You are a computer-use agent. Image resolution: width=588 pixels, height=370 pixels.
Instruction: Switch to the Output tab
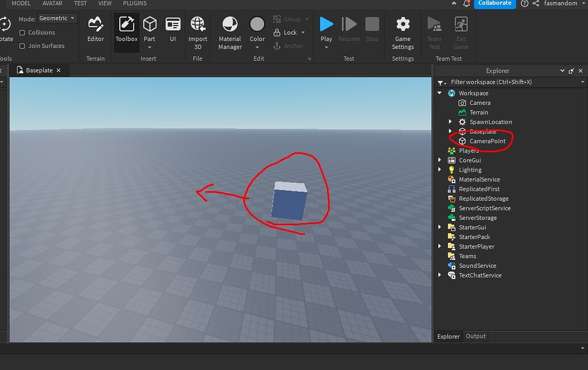[x=475, y=336]
